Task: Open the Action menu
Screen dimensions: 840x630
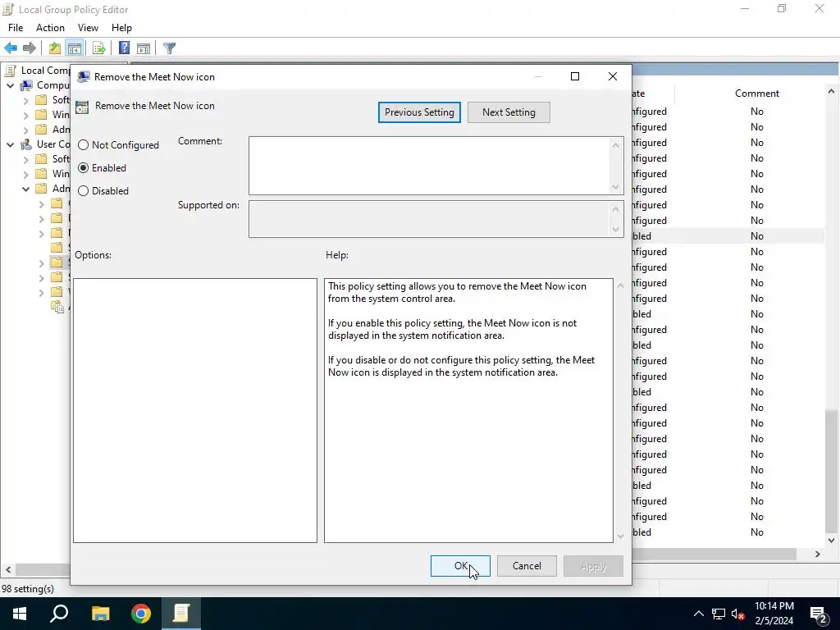Action: 50,28
